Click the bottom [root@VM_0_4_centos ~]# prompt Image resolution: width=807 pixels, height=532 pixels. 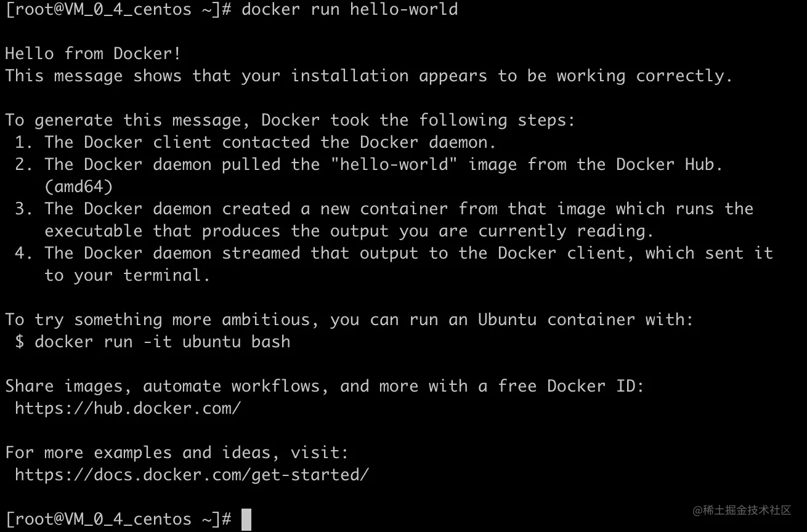coord(118,519)
